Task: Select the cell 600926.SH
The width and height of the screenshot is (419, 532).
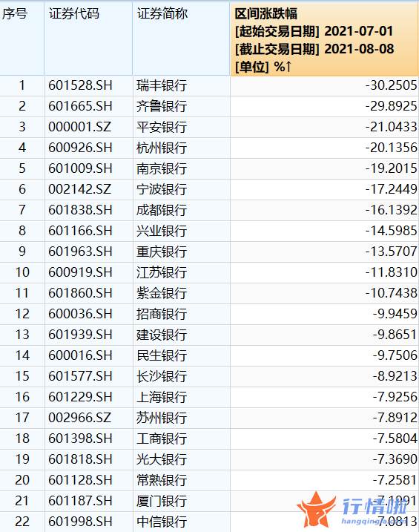Action: 88,148
